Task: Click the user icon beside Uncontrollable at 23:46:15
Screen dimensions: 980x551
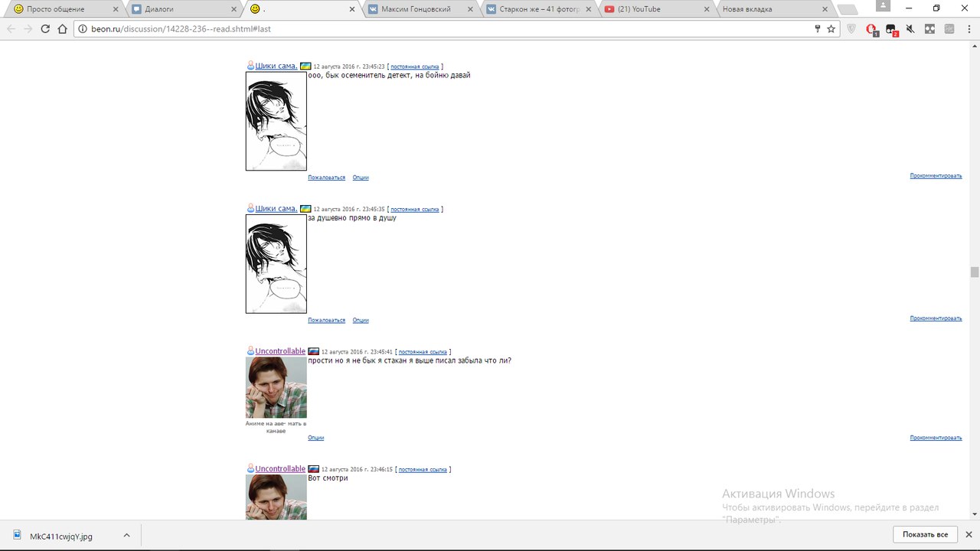Action: (x=250, y=468)
